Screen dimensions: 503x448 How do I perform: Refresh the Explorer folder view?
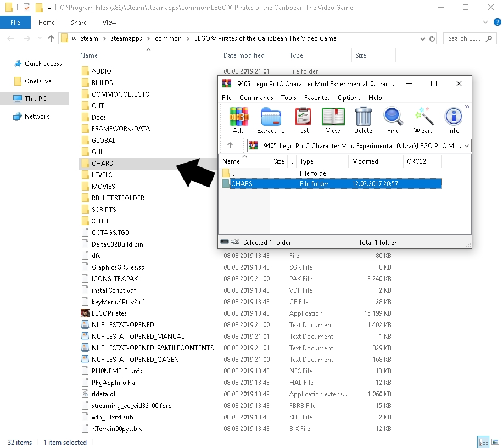point(432,39)
